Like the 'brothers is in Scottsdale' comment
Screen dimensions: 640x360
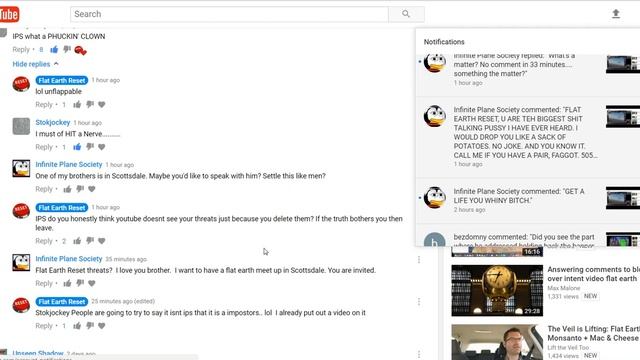67,189
